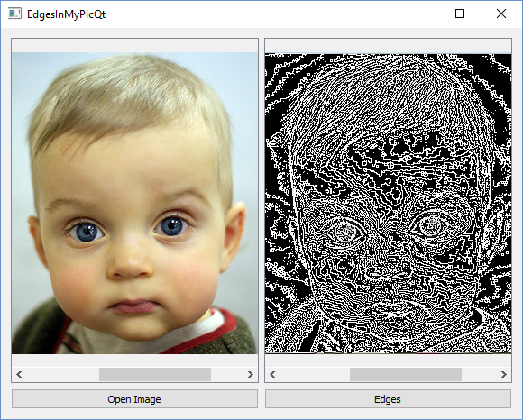Click scrollbar track left of thumb under edge image
Screen dimensions: 523x420
click(315, 374)
